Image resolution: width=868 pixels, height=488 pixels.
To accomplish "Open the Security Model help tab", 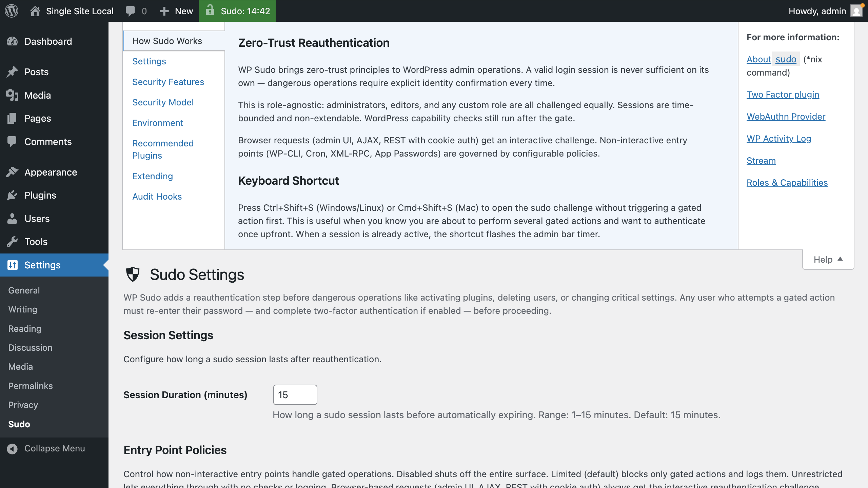I will [x=163, y=102].
